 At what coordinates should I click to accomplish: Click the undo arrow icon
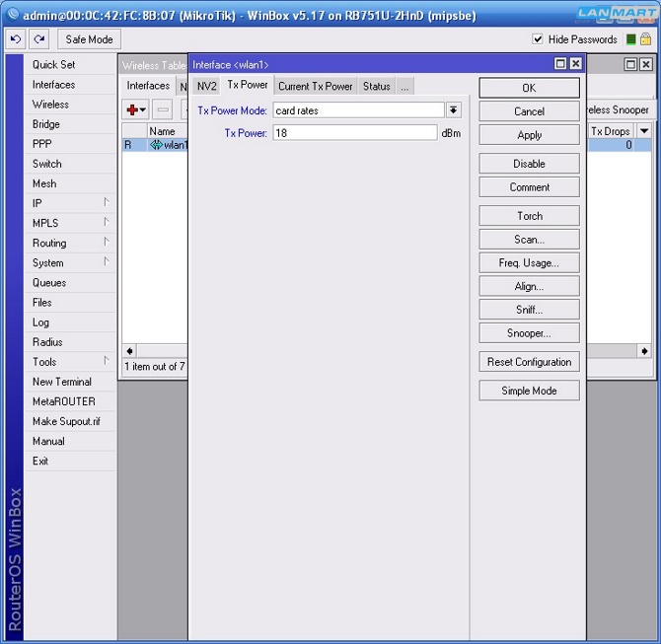[15, 39]
